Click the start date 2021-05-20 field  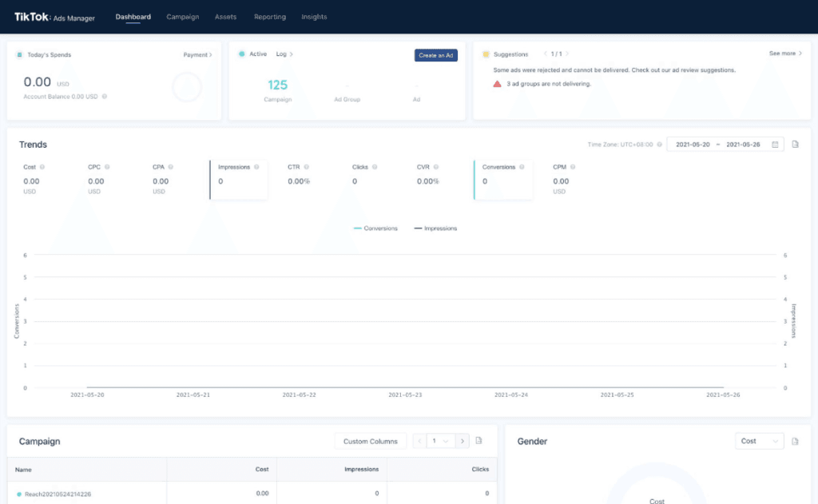point(693,145)
